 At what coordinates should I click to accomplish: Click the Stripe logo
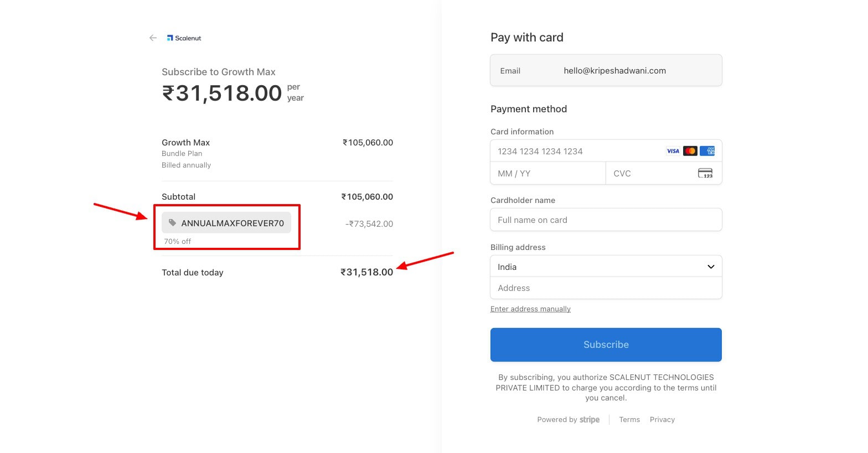pos(590,420)
